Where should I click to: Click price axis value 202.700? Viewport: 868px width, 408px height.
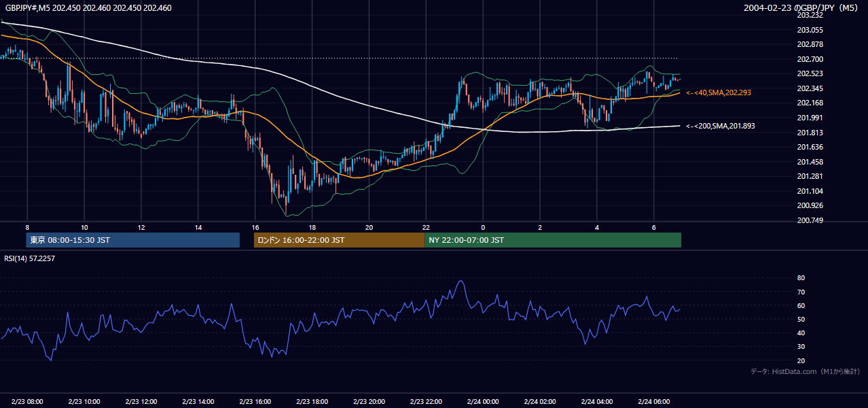pyautogui.click(x=810, y=59)
